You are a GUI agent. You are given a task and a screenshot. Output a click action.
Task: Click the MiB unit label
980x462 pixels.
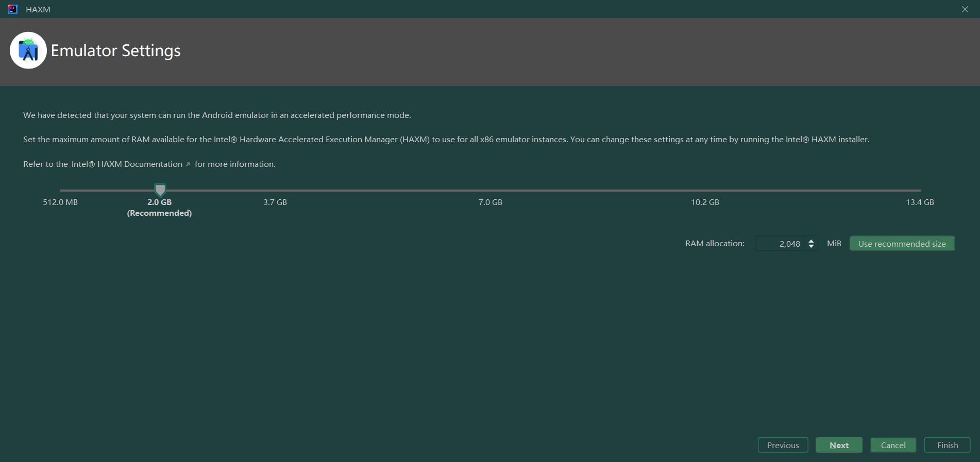[x=834, y=243]
